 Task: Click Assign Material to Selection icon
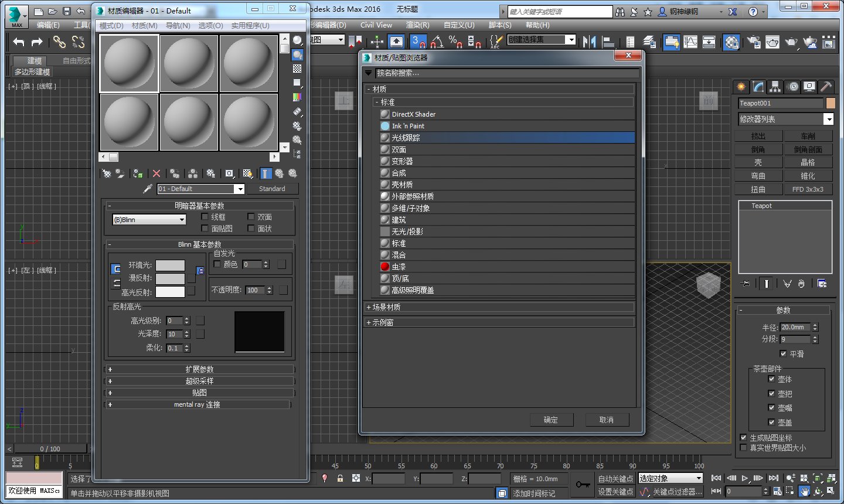(138, 173)
